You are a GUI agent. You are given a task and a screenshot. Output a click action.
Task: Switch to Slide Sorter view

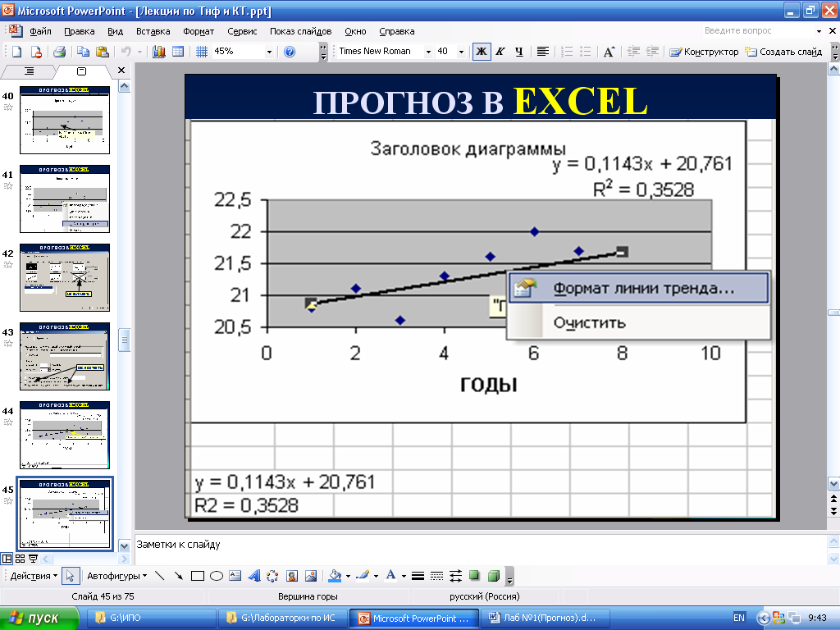[21, 559]
